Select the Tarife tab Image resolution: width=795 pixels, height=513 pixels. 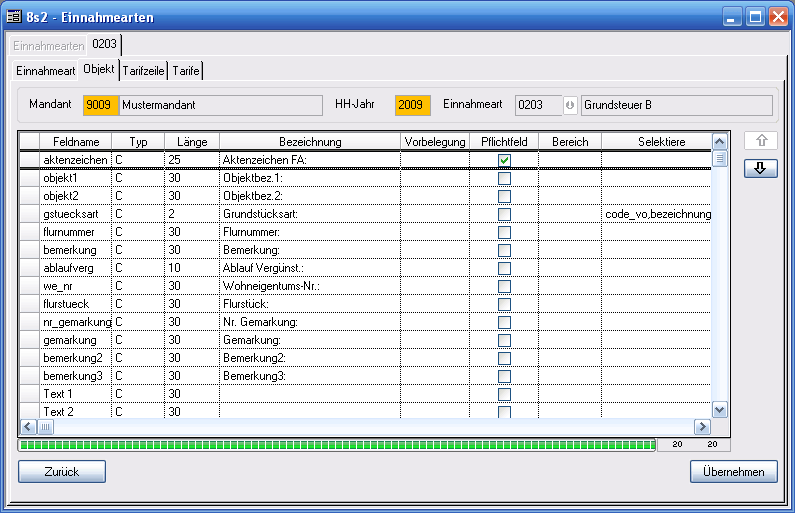[x=186, y=71]
